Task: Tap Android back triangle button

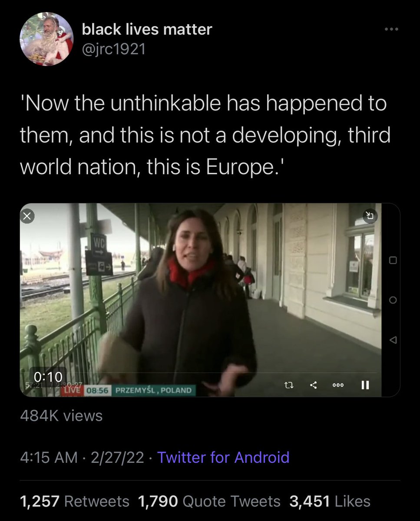Action: [x=392, y=340]
